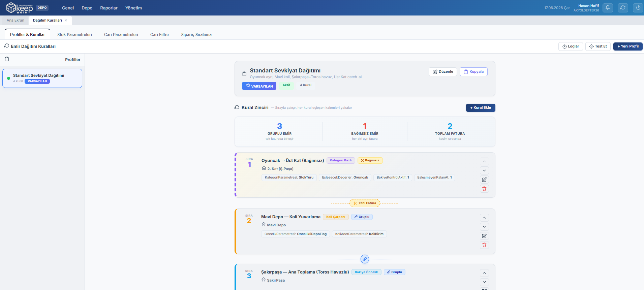
Task: Move Oyuncak rule up arrow
Action: pyautogui.click(x=484, y=161)
